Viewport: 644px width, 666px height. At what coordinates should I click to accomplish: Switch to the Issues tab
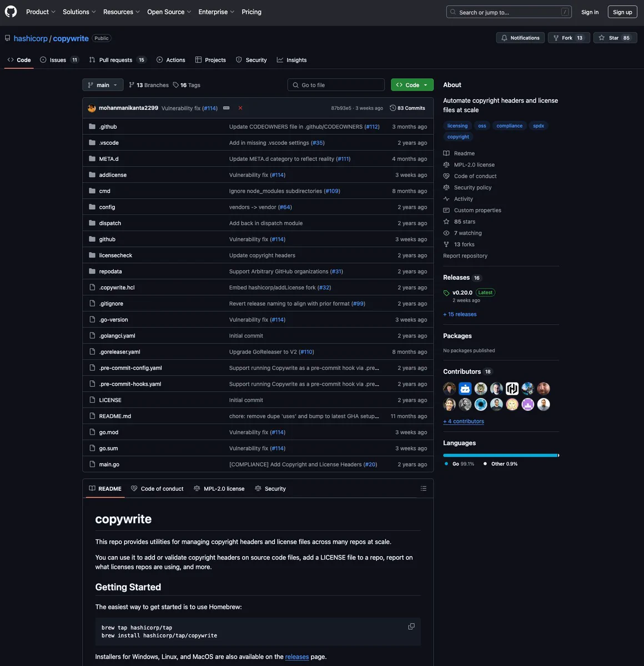coord(58,60)
